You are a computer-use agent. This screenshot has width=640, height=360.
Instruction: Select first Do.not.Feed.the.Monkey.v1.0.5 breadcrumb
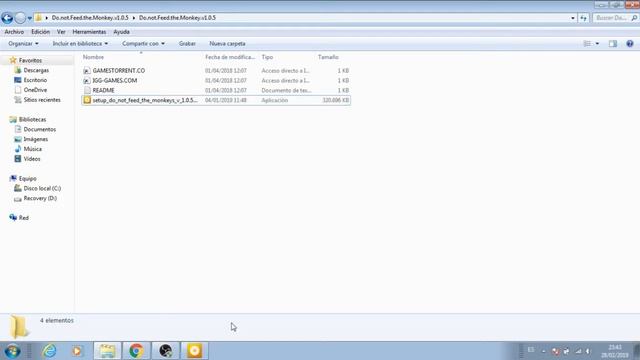(90, 18)
